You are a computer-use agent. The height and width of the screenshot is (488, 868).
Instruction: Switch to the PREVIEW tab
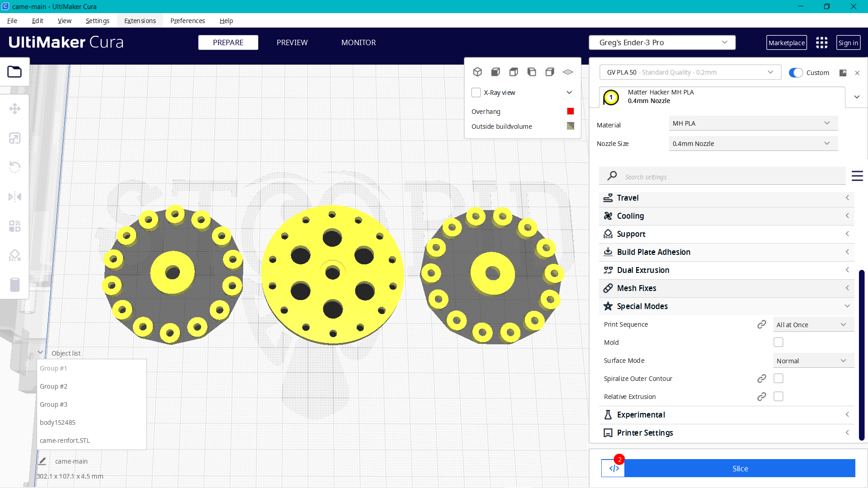tap(292, 42)
